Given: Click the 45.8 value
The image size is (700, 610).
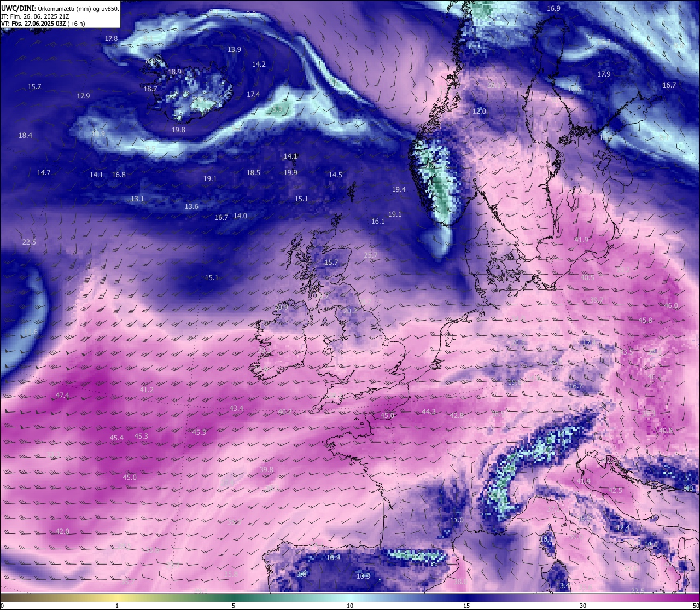Looking at the screenshot, I should click(x=645, y=321).
